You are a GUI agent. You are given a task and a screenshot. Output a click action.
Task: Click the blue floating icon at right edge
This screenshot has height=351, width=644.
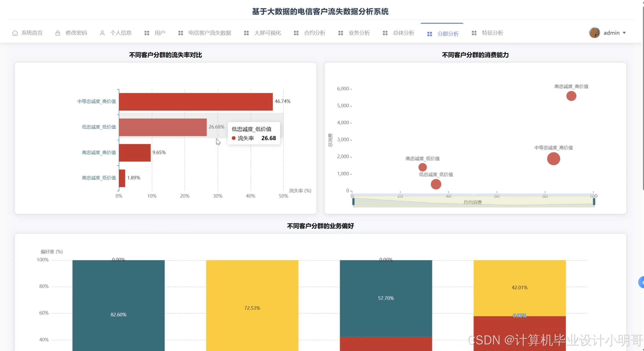tap(641, 282)
